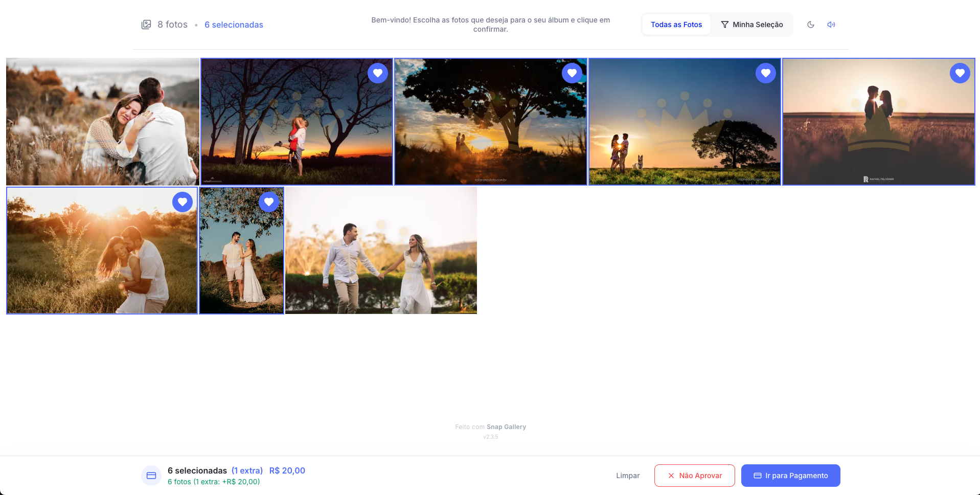Unfavorite the embracing couple in golden grass photo
Screen dimensions: 980x495
(183, 202)
